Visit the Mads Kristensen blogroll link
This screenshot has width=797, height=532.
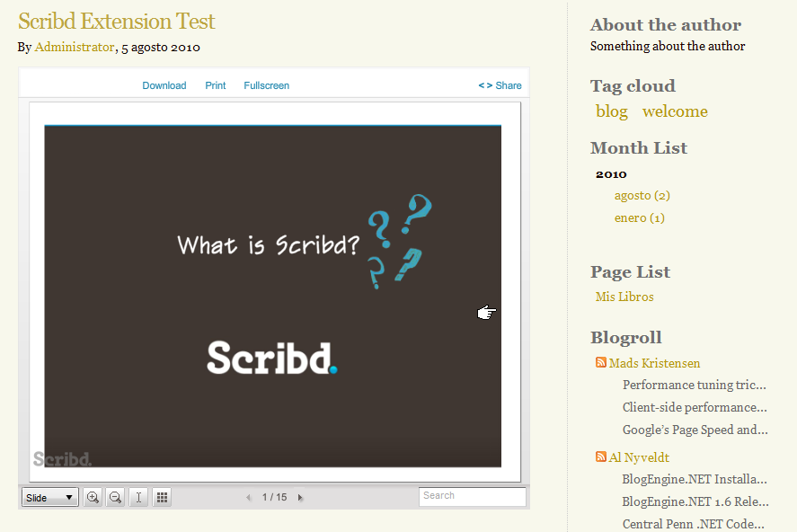click(655, 363)
